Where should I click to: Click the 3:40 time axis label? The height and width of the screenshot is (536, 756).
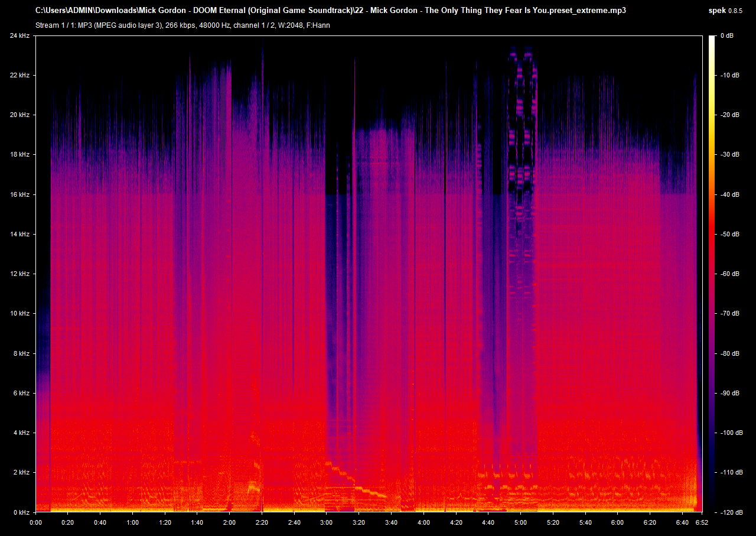391,523
